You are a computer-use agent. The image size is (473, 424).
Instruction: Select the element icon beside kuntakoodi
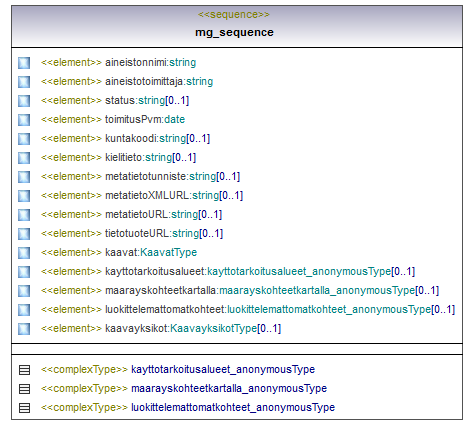[x=24, y=139]
